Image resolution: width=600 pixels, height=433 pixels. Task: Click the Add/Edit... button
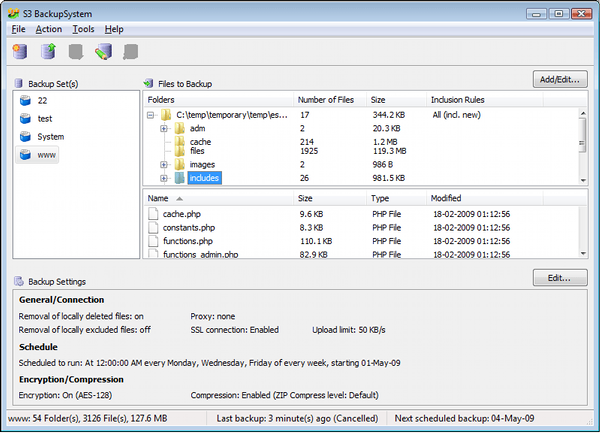(560, 79)
